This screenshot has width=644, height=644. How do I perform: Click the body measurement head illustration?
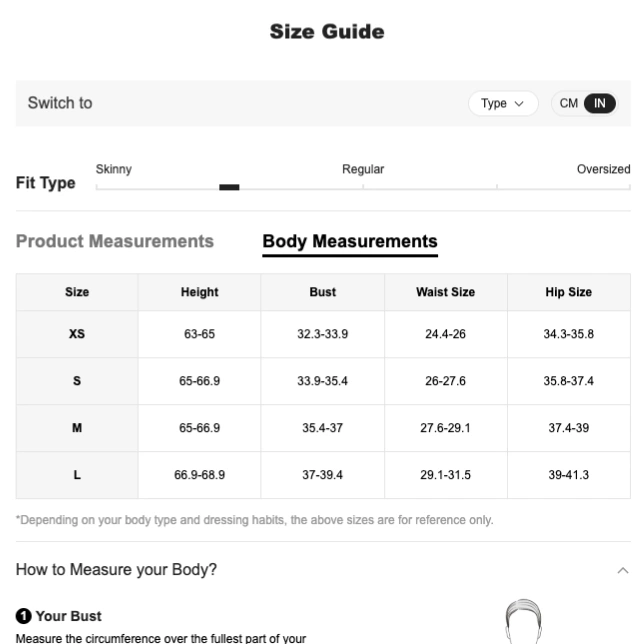[523, 621]
